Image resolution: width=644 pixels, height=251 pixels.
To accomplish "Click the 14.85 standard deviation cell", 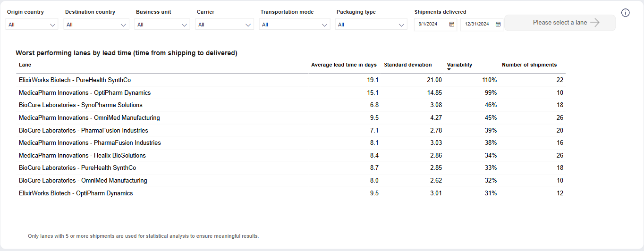I will [x=434, y=92].
